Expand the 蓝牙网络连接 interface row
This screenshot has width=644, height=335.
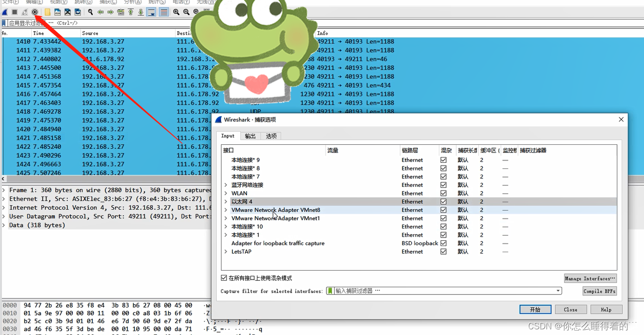(226, 185)
